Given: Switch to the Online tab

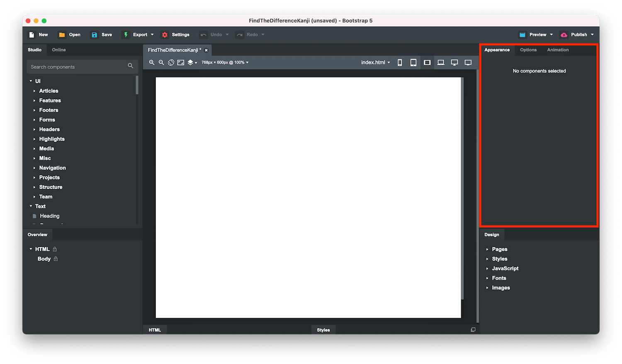Looking at the screenshot, I should pos(59,50).
